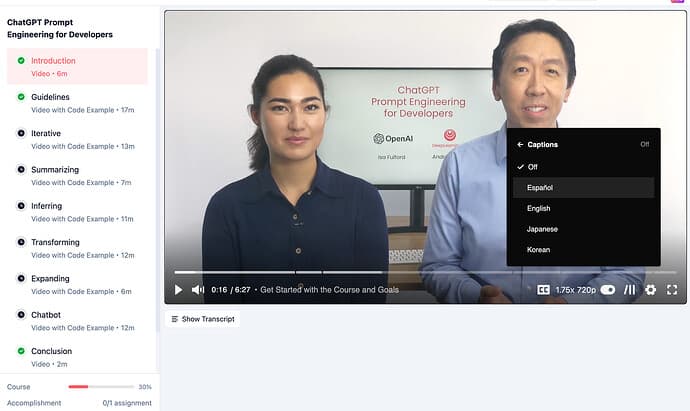Viewport: 690px width, 411px height.
Task: Click the Show Transcript button
Action: pyautogui.click(x=203, y=319)
